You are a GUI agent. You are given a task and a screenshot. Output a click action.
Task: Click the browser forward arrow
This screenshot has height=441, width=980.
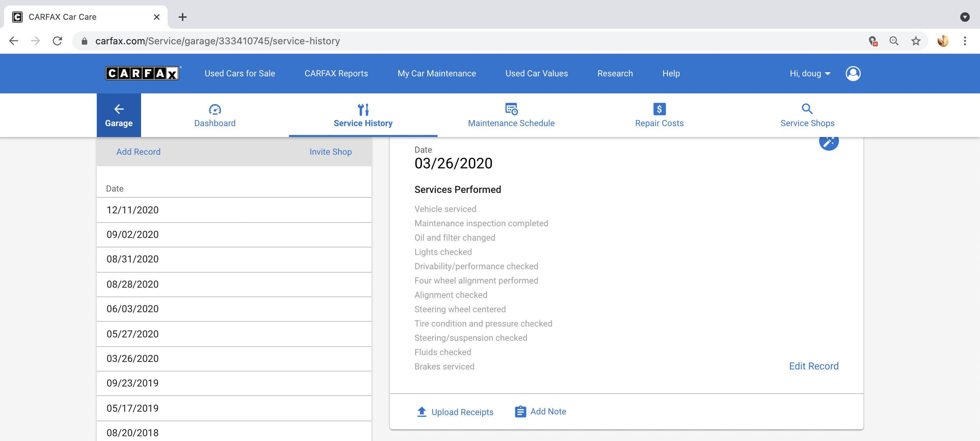35,41
